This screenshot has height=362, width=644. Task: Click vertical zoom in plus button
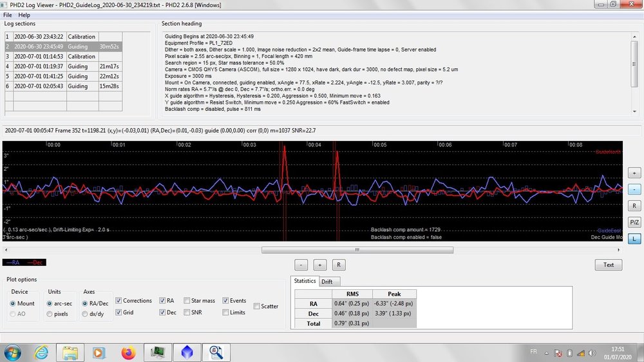pos(634,173)
